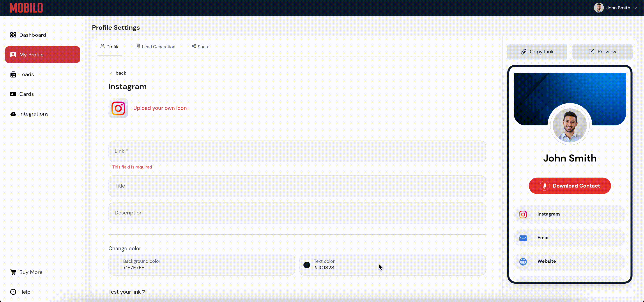This screenshot has height=302, width=644.
Task: Open Help from the sidebar
Action: click(x=25, y=292)
